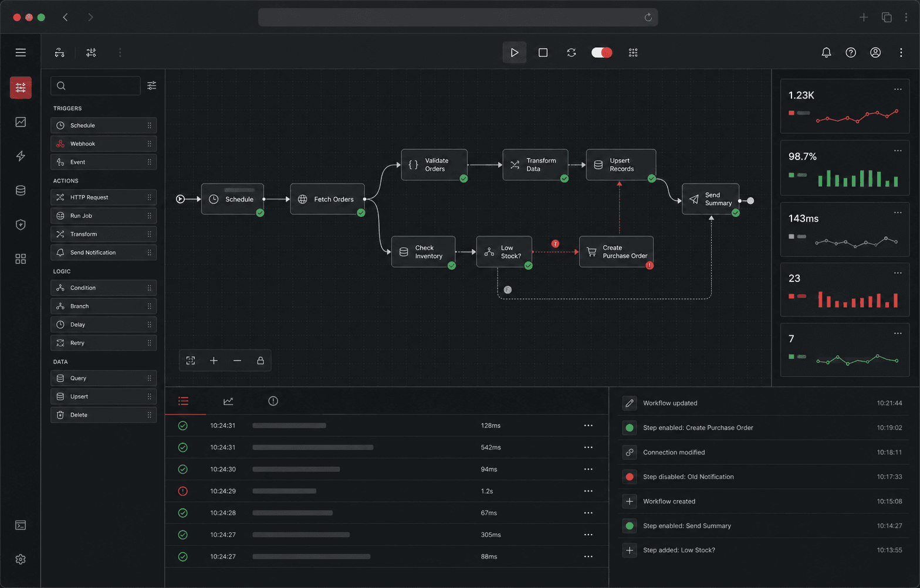Click the fit-to-screen canvas icon
The height and width of the screenshot is (588, 920).
click(191, 361)
